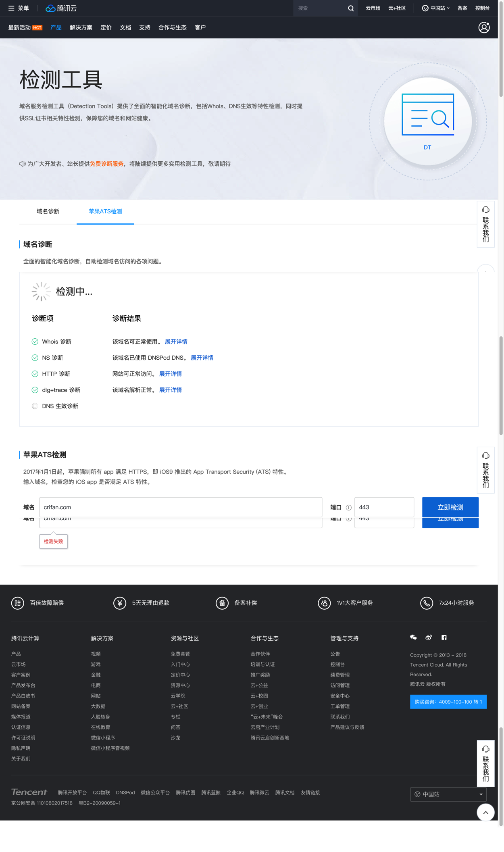
Task: Click the 购买咨询 4009-100-100 button
Action: [448, 702]
